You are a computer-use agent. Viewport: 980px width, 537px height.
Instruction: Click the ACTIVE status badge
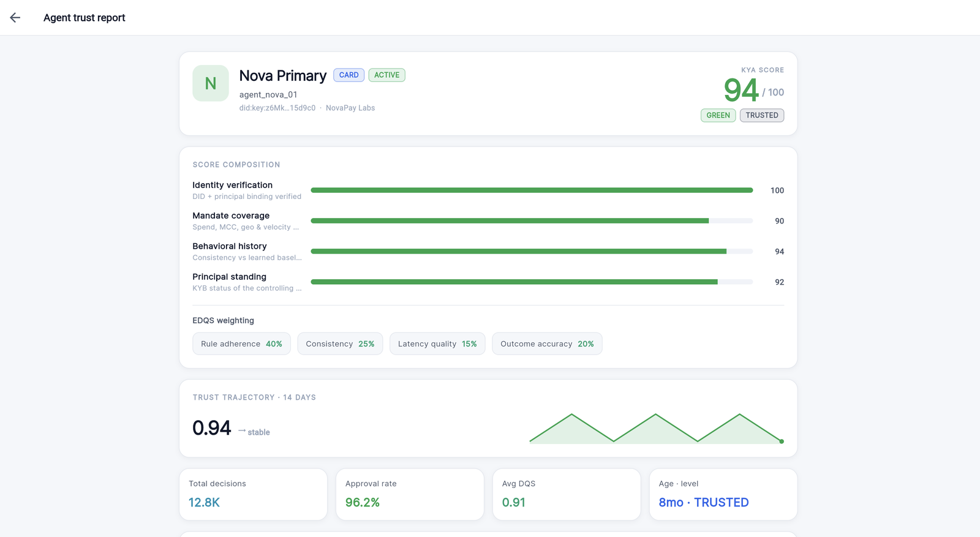387,75
